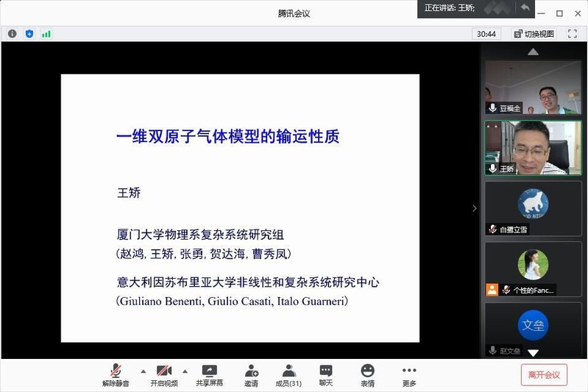Check the green network signal icon
The height and width of the screenshot is (392, 588).
(46, 34)
